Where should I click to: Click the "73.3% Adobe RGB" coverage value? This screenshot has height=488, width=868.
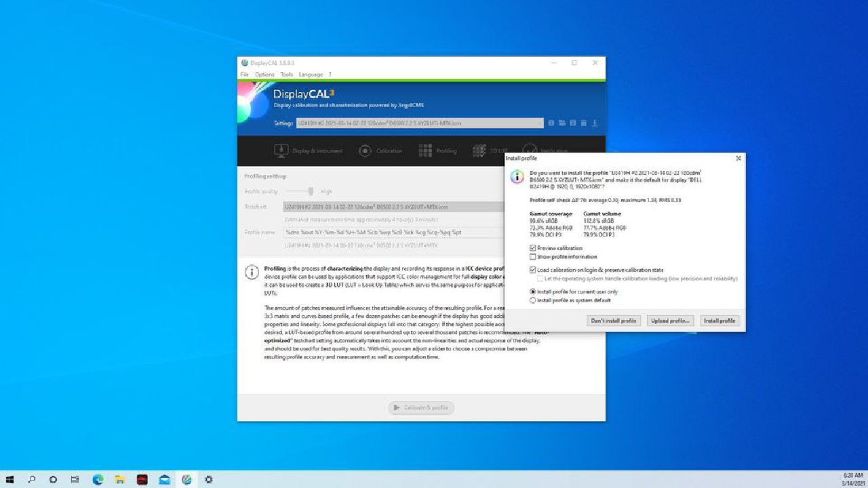tap(551, 228)
